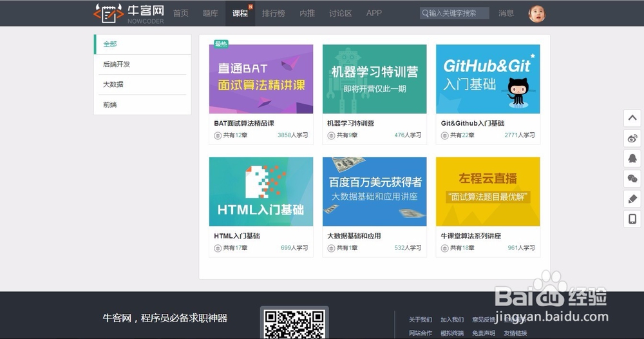Click the 最热 badge on BAT course
Image resolution: width=644 pixels, height=339 pixels.
coord(221,44)
